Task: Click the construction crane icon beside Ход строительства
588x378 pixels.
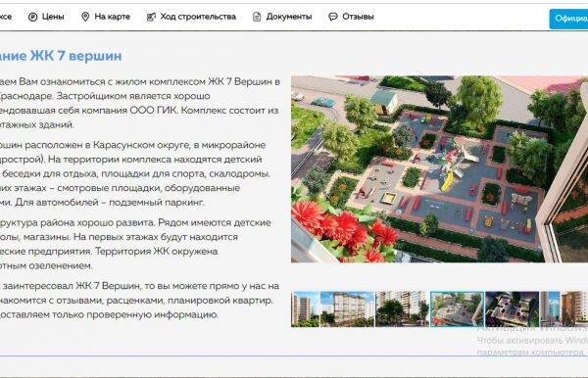Action: click(x=151, y=17)
